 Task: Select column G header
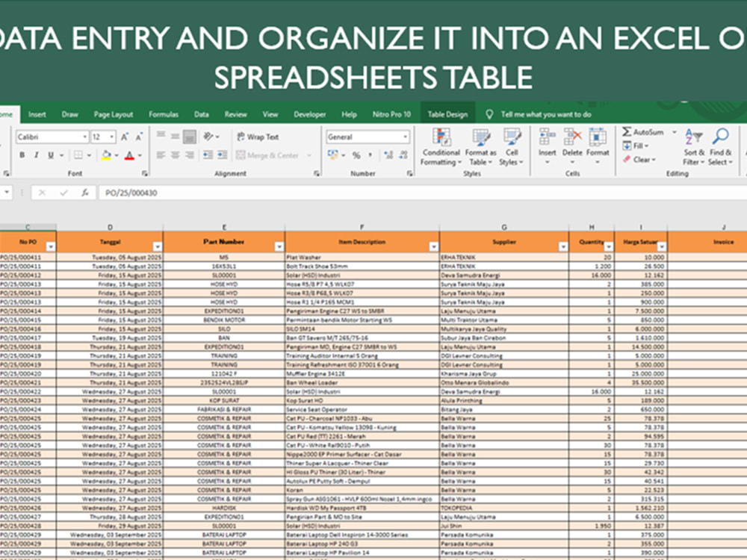(x=504, y=227)
